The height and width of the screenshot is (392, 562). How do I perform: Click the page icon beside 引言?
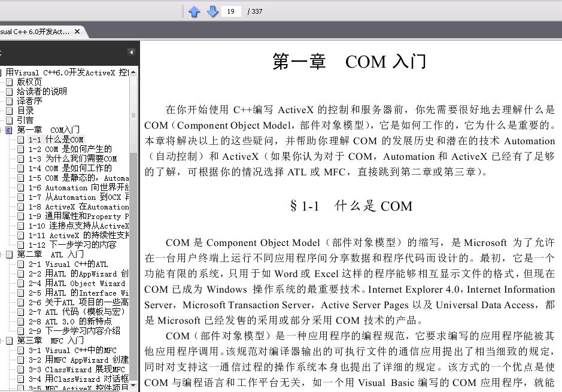tap(10, 120)
